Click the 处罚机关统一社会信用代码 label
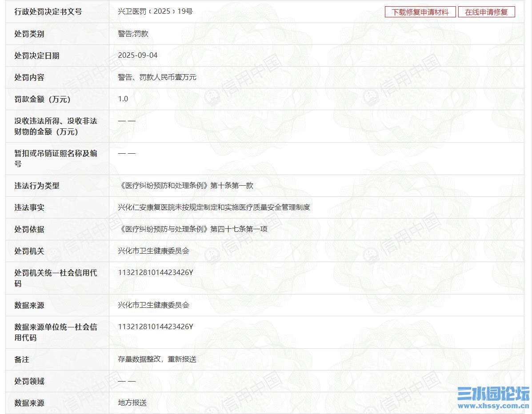The image size is (532, 414). (56, 278)
